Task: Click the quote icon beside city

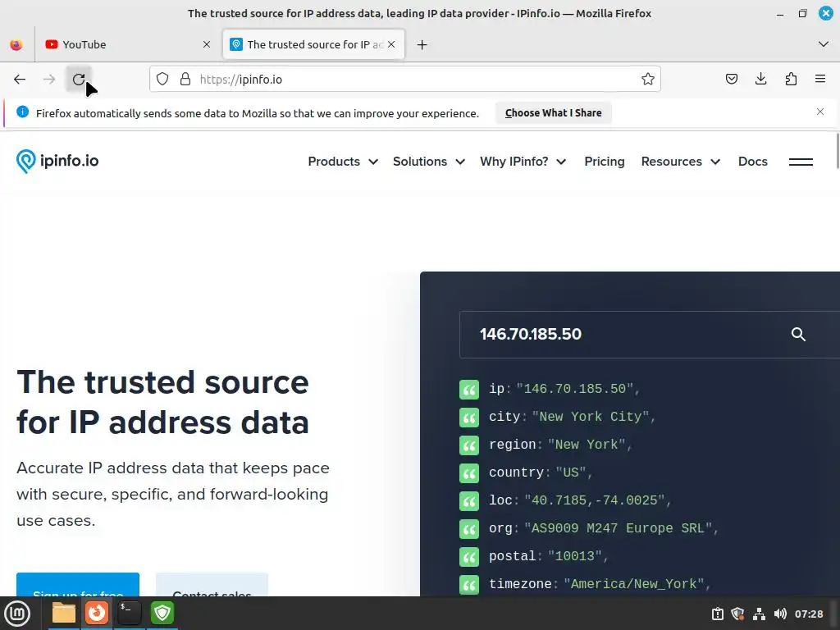Action: (x=468, y=418)
